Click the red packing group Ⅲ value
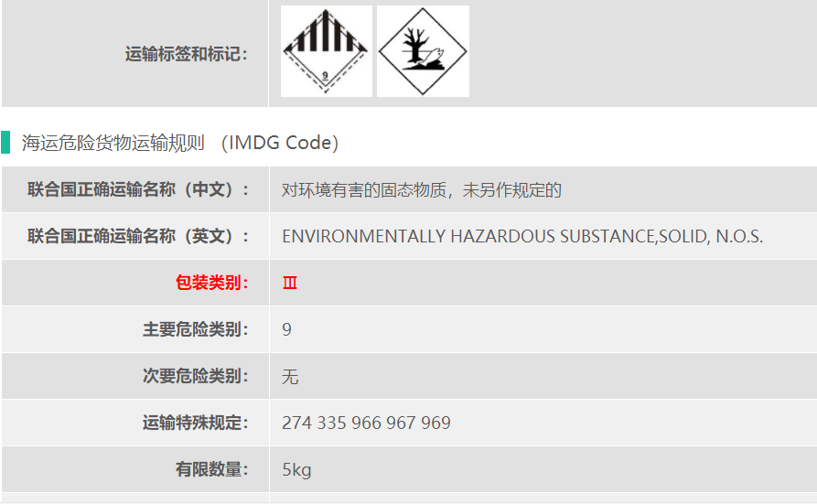This screenshot has width=817, height=504. [x=290, y=284]
